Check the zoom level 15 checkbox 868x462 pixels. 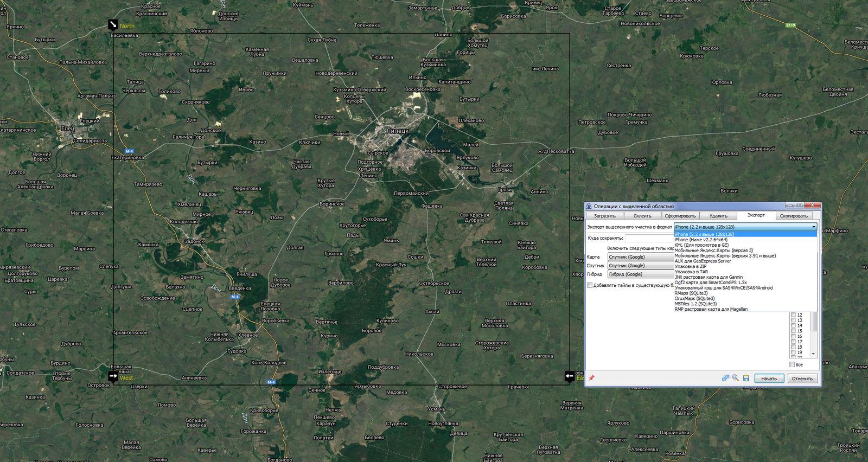click(793, 331)
